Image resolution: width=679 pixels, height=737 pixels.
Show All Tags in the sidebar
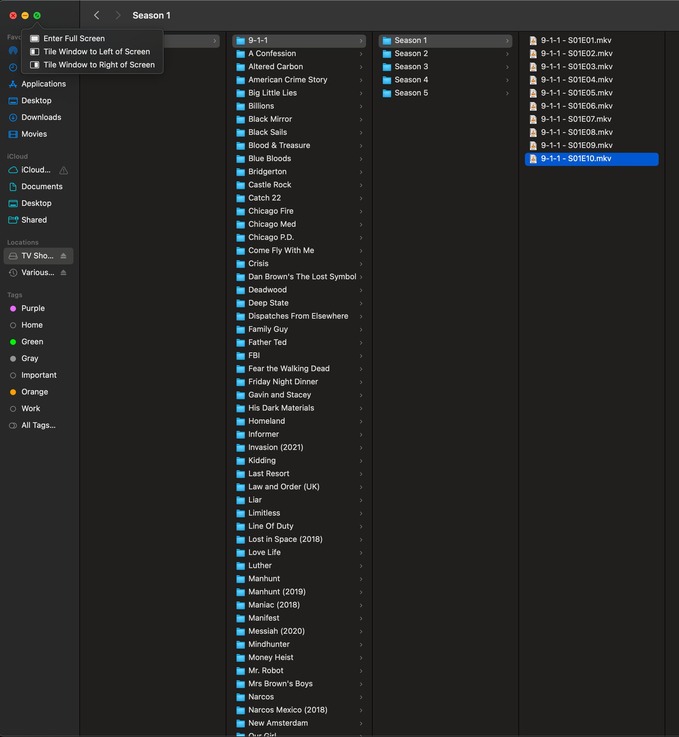(x=38, y=425)
